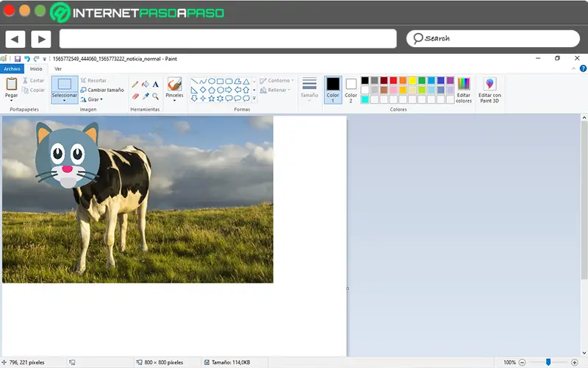
Task: Click the Redo arrow in quick access toolbar
Action: pos(36,59)
